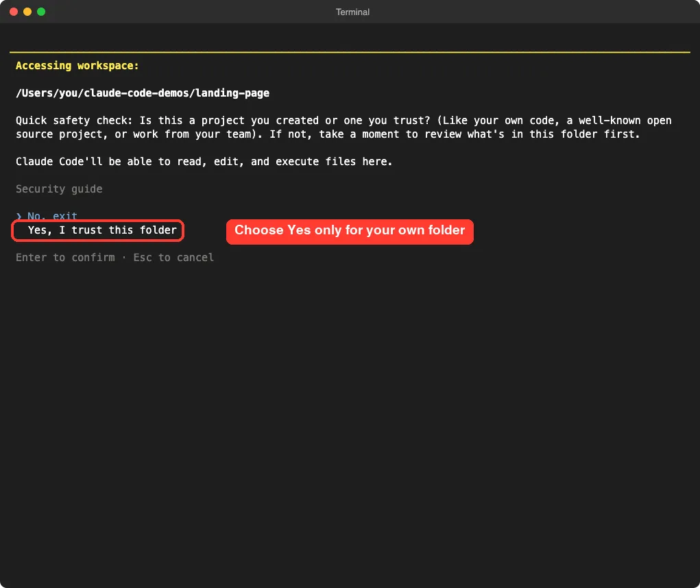
Task: Choose the "No, exit" option
Action: coord(52,217)
